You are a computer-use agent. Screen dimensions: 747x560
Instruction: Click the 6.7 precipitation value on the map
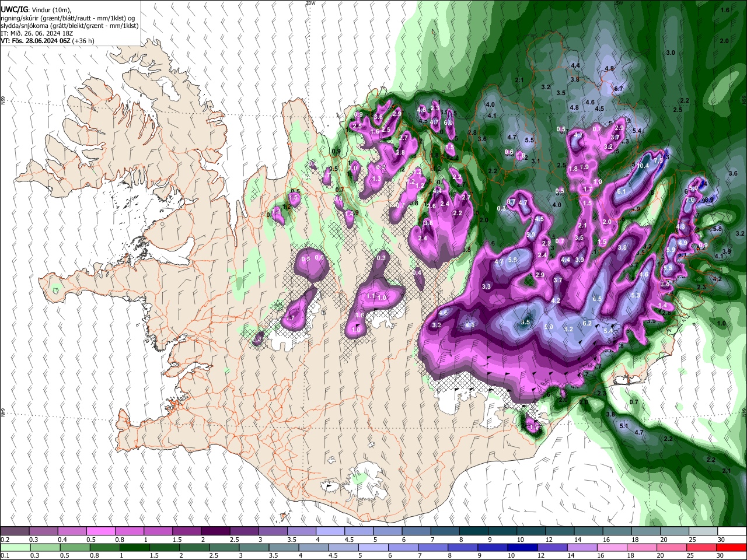tap(619, 89)
